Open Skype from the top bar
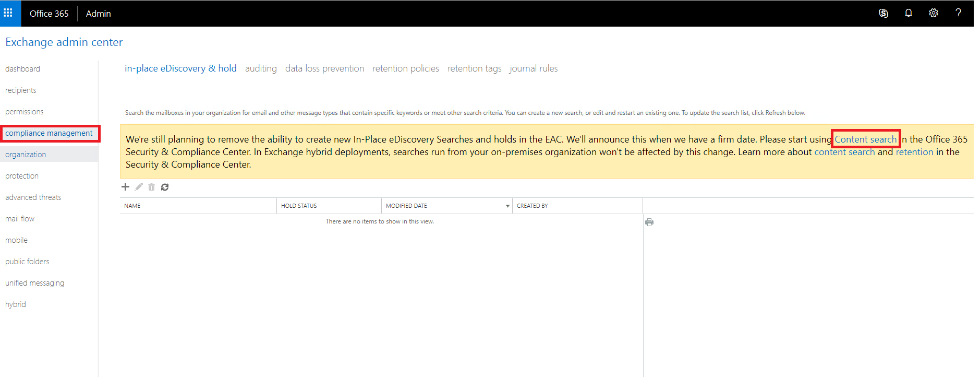The height and width of the screenshot is (377, 980). 884,13
